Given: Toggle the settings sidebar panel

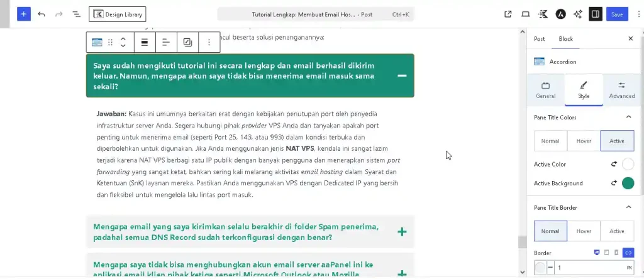Looking at the screenshot, I should point(595,14).
